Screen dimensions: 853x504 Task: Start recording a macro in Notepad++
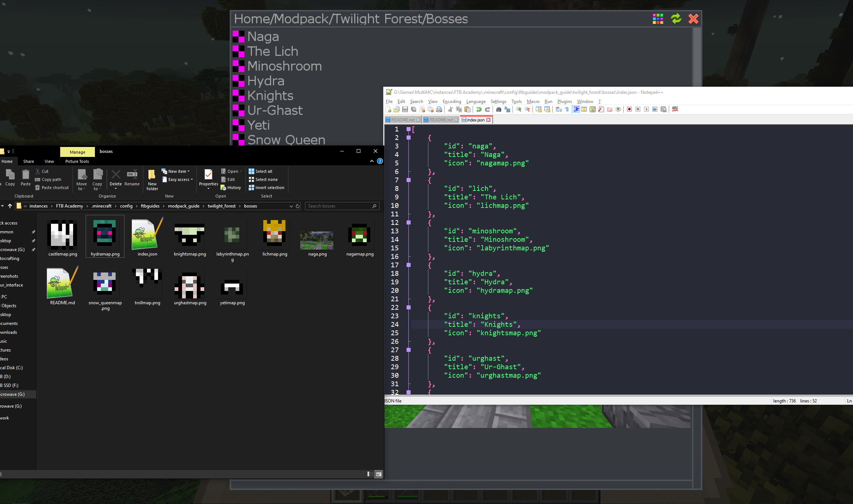click(629, 109)
